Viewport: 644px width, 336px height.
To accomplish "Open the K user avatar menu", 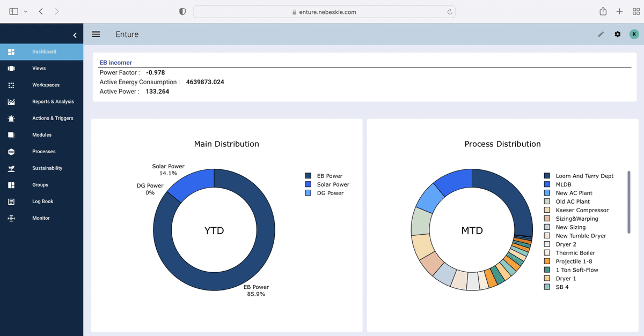I will [x=634, y=34].
